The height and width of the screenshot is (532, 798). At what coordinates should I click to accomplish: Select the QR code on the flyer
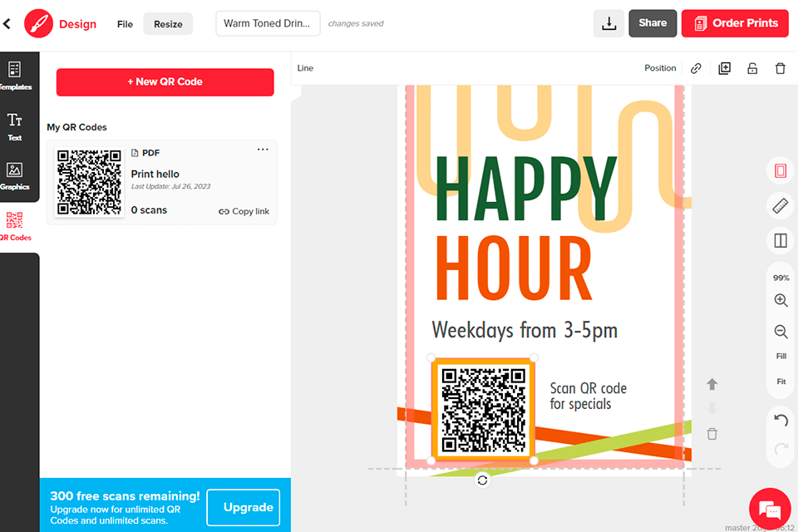point(482,410)
